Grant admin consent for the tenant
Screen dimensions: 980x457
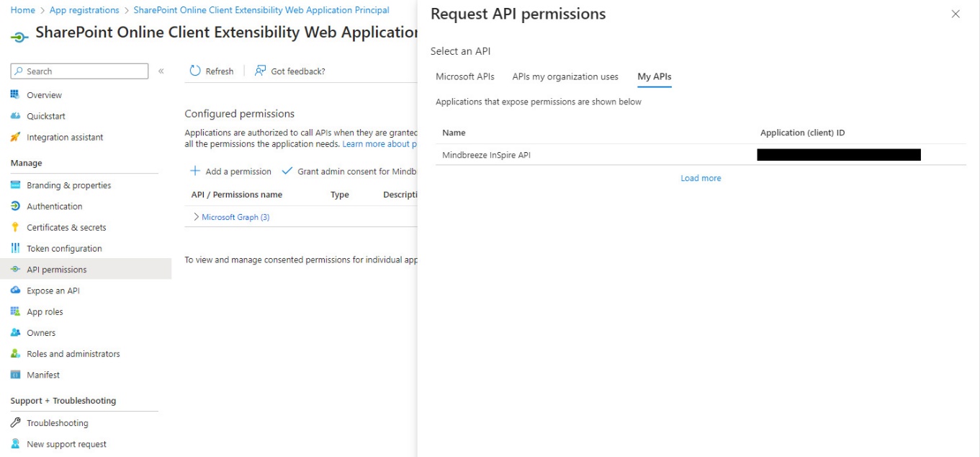349,172
